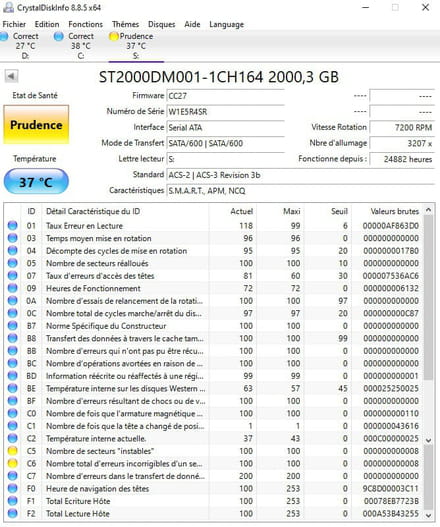Image resolution: width=440 pixels, height=527 pixels.
Task: Select the Total Lecture Hôte row
Action: tap(214, 514)
